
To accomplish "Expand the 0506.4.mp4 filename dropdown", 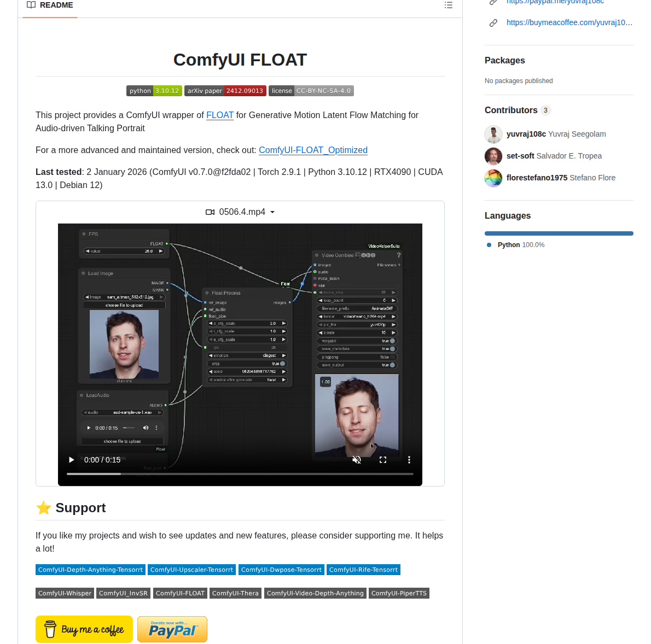I will pyautogui.click(x=273, y=212).
